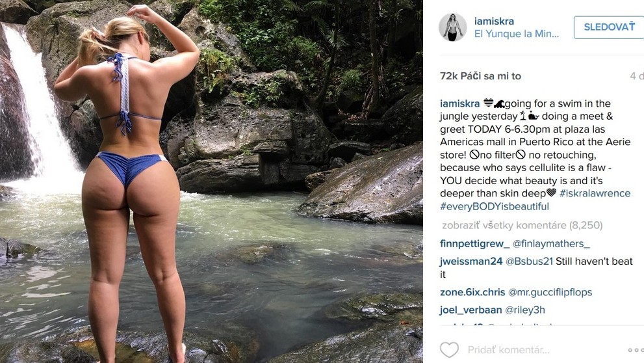
Task: Click the #everyBODYisbeautiful hashtag
Action: click(x=494, y=206)
